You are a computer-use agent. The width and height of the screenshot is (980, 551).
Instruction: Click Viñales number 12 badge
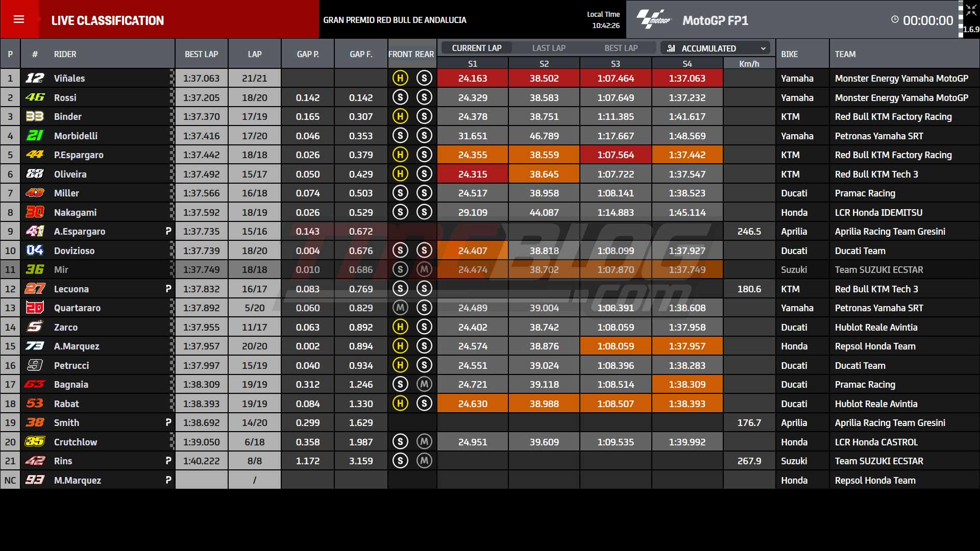pyautogui.click(x=35, y=78)
